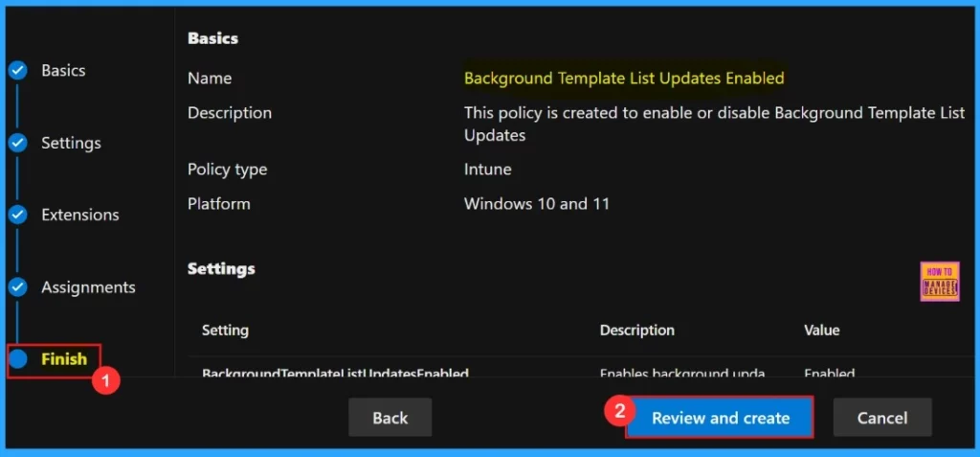Click the Extensions step checkmark icon

17,215
